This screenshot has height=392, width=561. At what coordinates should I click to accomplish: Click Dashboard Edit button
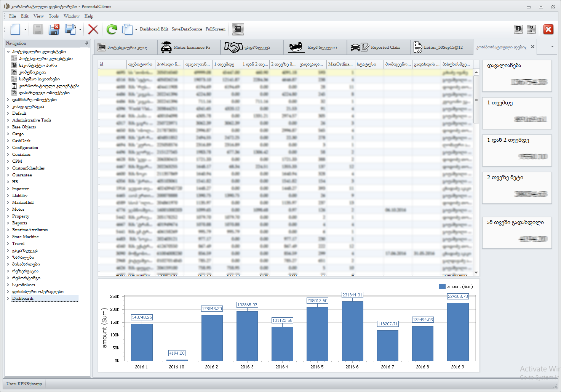(x=154, y=29)
